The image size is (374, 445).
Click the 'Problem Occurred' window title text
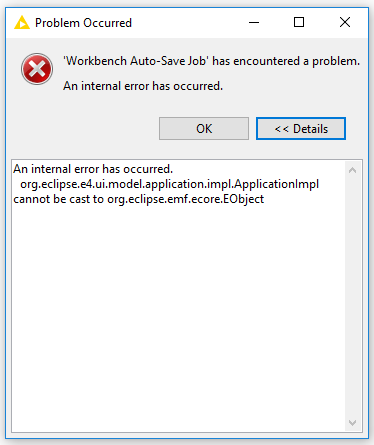pos(83,23)
